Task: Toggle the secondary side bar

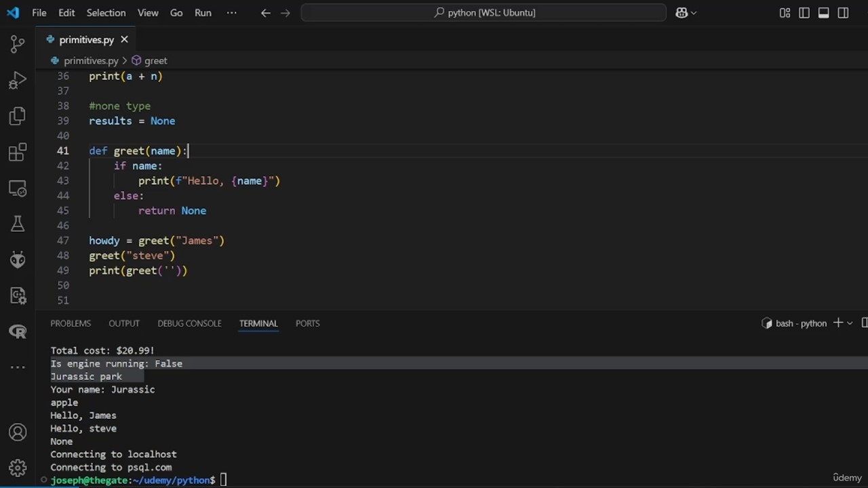Action: (x=843, y=13)
